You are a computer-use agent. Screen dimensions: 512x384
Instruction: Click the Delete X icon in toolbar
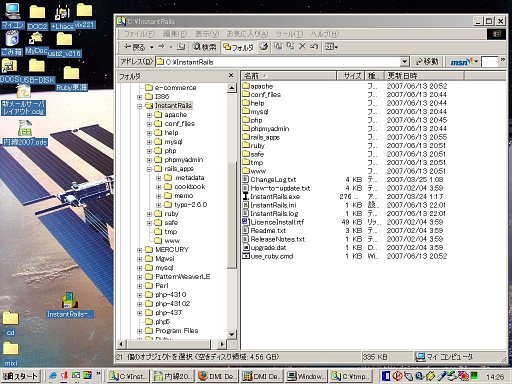(302, 46)
